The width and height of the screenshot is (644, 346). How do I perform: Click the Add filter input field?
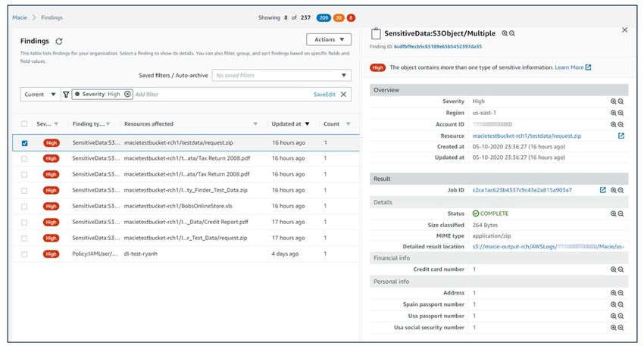tap(220, 95)
